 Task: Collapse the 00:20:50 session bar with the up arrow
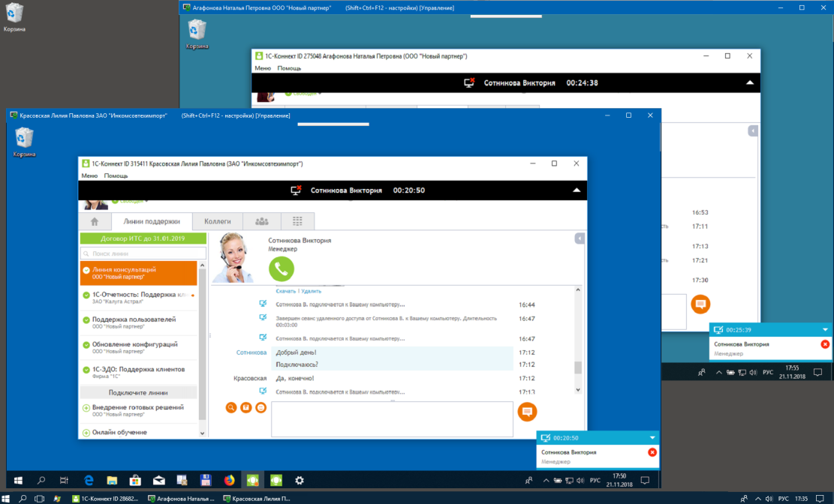click(x=577, y=190)
